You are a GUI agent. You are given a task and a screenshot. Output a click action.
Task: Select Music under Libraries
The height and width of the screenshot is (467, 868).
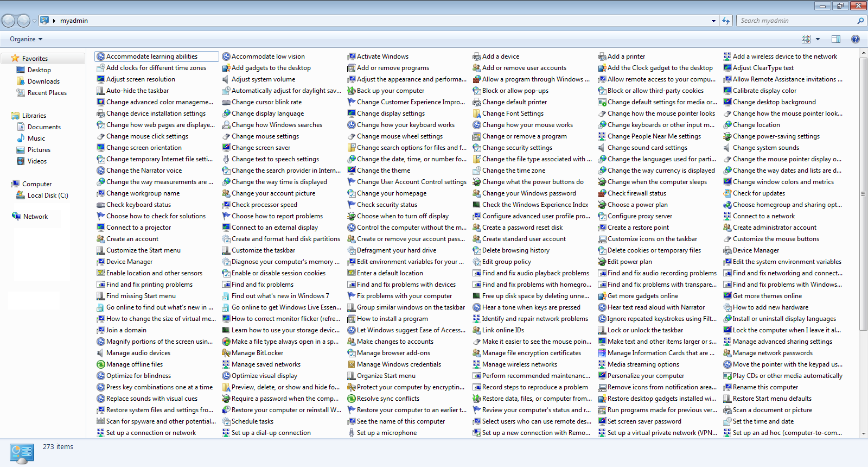click(x=36, y=138)
